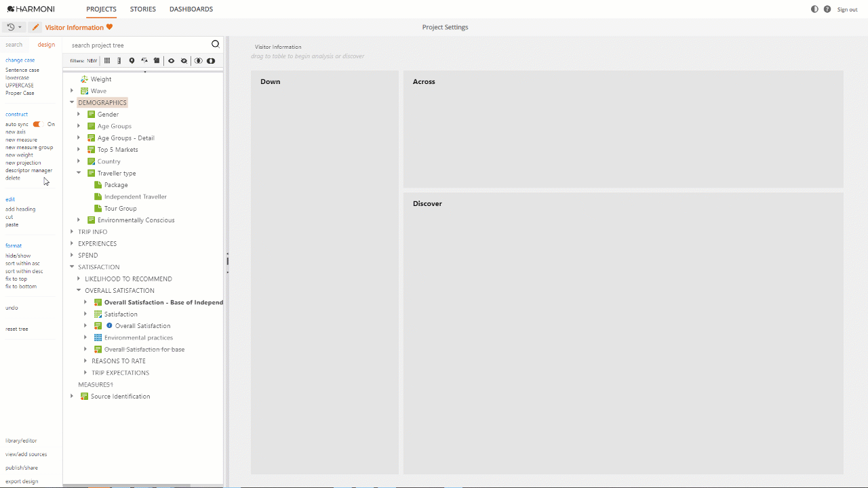Toggle the intersection circles filter icon
This screenshot has width=868, height=488.
click(199, 61)
